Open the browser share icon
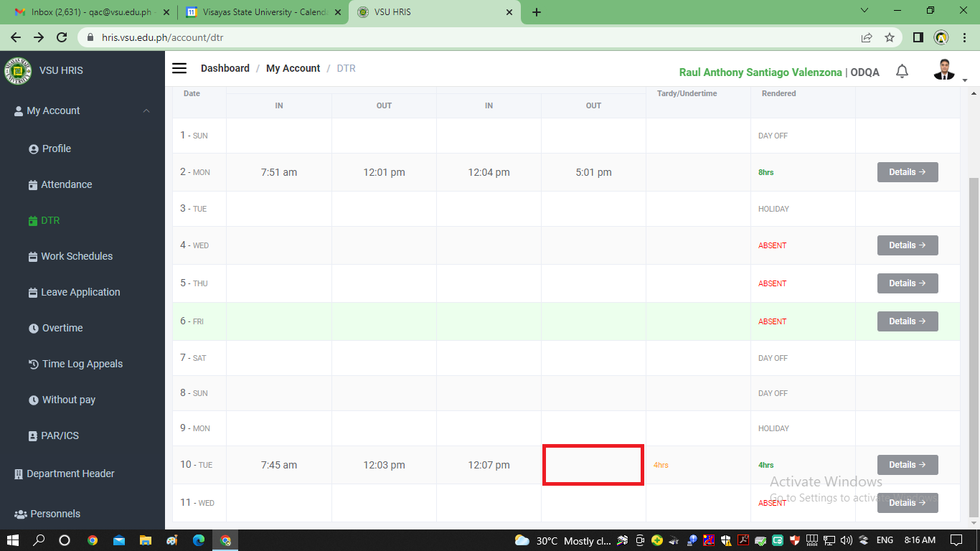Image resolution: width=980 pixels, height=551 pixels. pos(867,37)
